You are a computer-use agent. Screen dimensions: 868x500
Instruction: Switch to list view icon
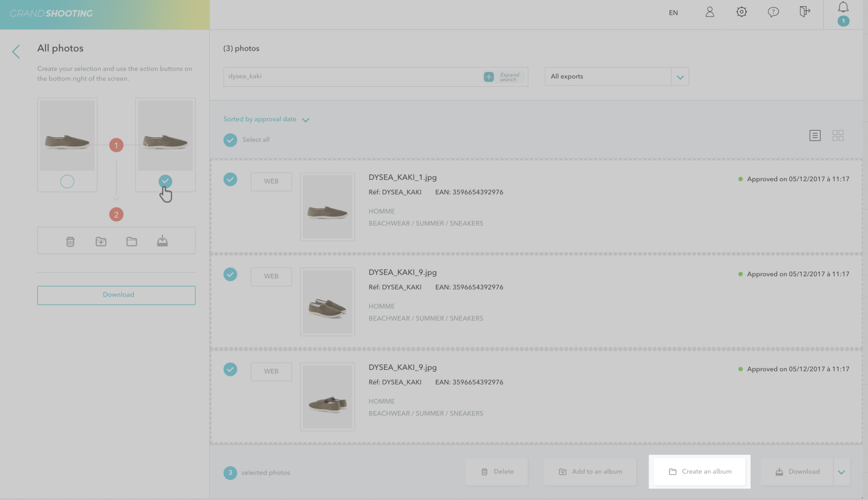[x=815, y=135]
